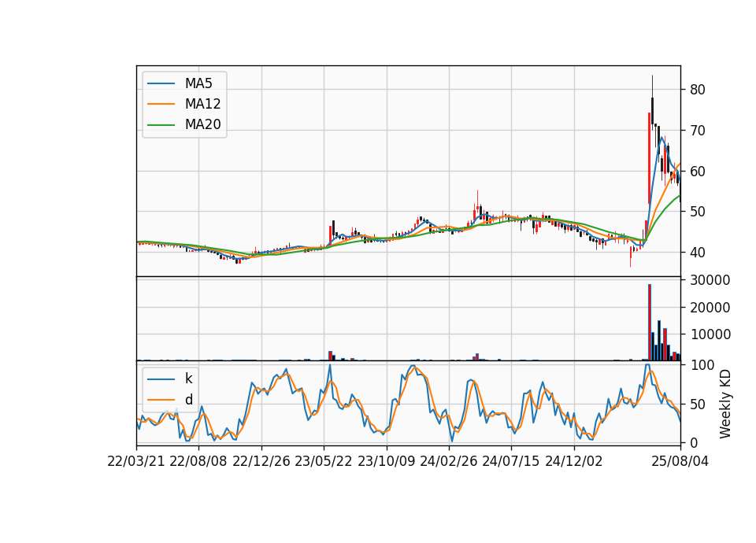Select the 22/08/08 date label
The width and height of the screenshot is (756, 543).
(x=198, y=461)
